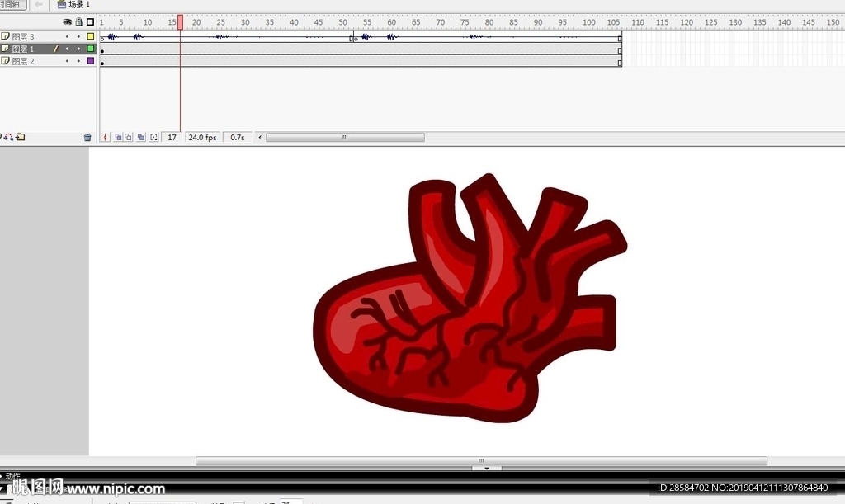The width and height of the screenshot is (845, 504).
Task: Click the page icon of layer 图层 1
Action: pyautogui.click(x=5, y=49)
